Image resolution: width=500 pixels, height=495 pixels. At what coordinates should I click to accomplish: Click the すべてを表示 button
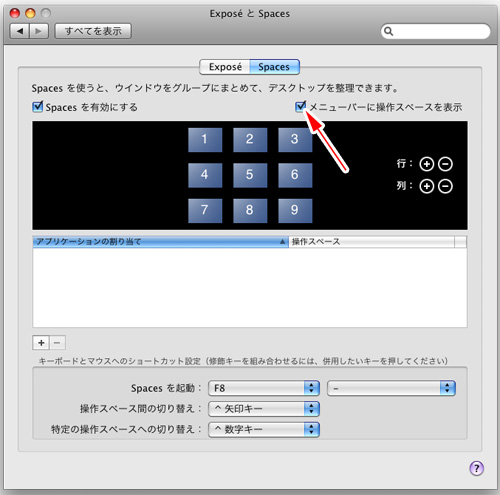click(93, 31)
